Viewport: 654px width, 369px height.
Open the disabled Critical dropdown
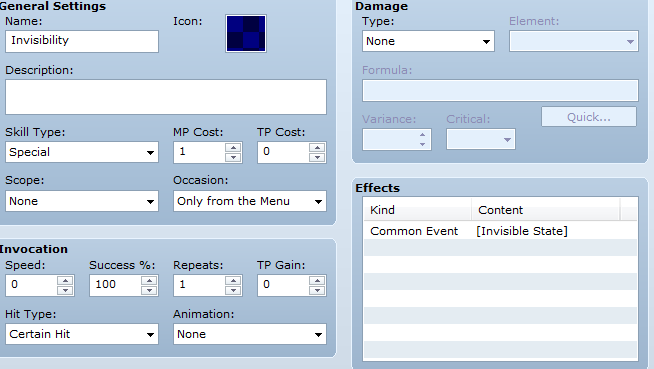[480, 139]
